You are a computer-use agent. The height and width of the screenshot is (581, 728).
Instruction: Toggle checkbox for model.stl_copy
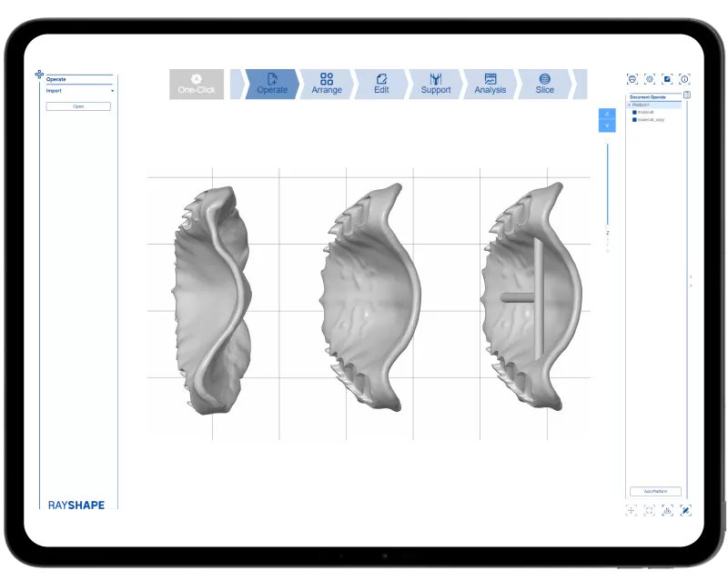point(634,119)
